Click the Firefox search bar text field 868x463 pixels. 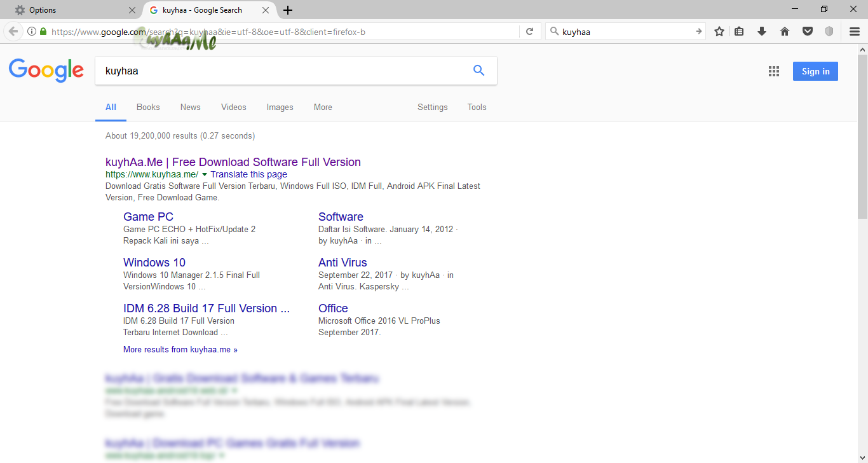(626, 31)
